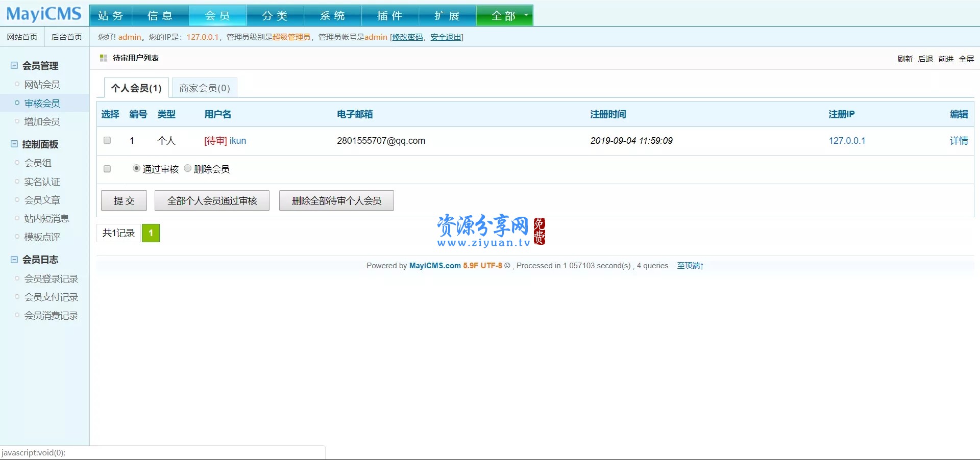Viewport: 980px width, 460px height.
Task: Open the 扩展 top menu
Action: (448, 16)
